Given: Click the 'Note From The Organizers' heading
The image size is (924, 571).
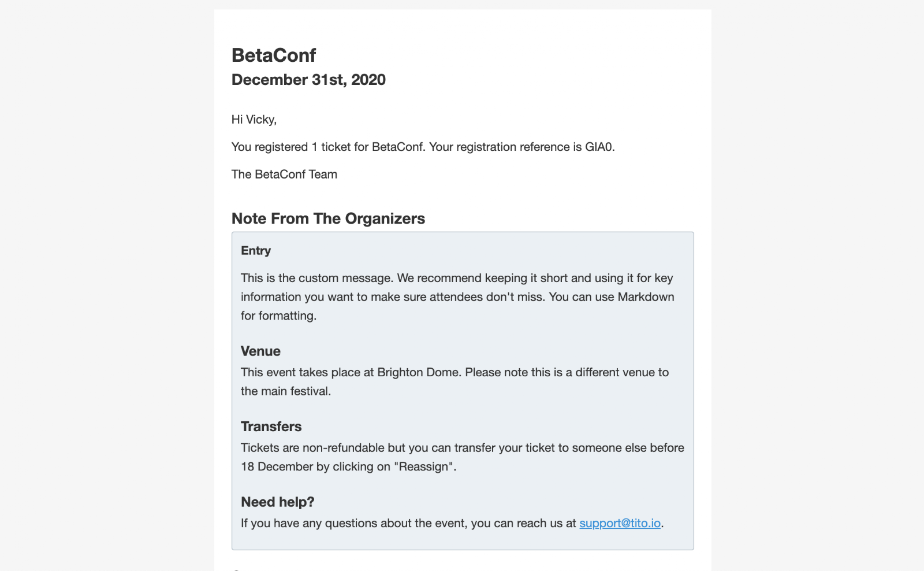Looking at the screenshot, I should coord(328,218).
